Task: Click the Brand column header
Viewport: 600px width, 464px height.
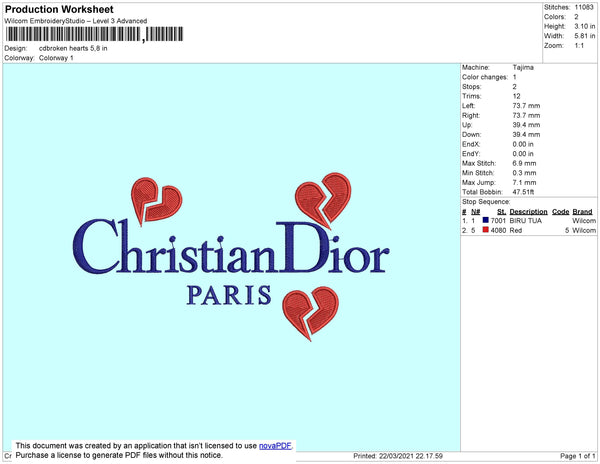Action: tap(582, 212)
